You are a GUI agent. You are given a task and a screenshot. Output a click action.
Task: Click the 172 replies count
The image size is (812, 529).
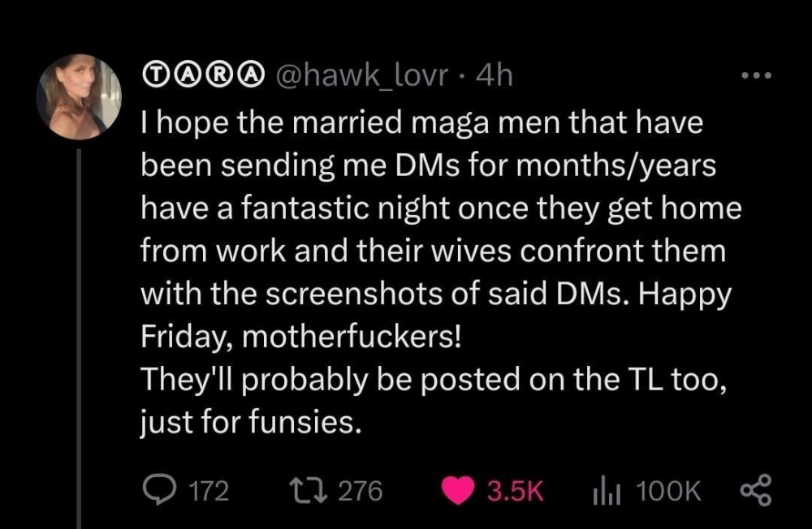tap(207, 490)
